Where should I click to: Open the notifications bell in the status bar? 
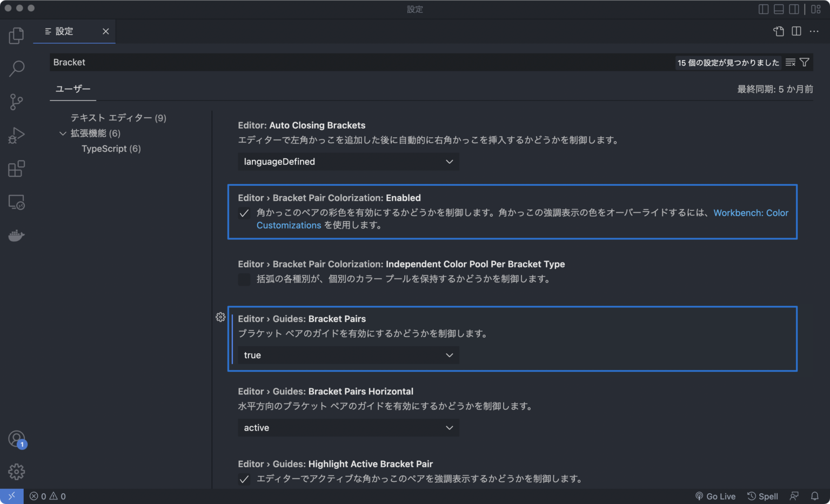(815, 496)
